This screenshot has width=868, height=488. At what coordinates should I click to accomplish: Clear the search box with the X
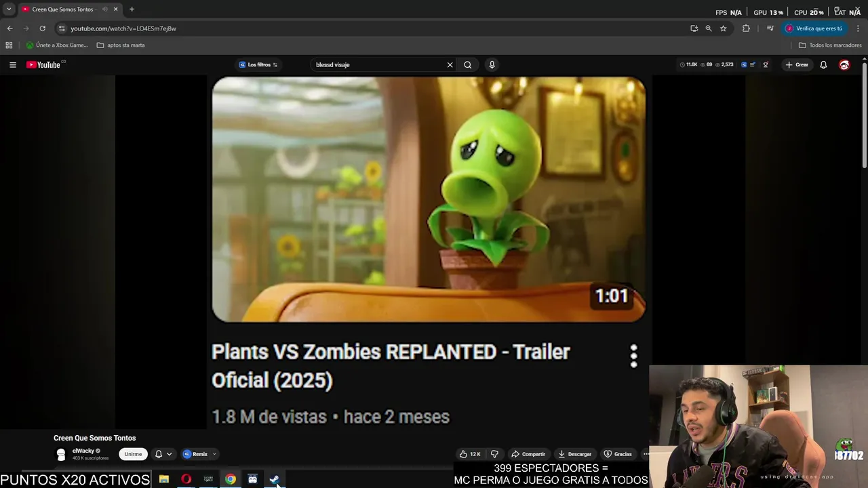[x=450, y=65]
